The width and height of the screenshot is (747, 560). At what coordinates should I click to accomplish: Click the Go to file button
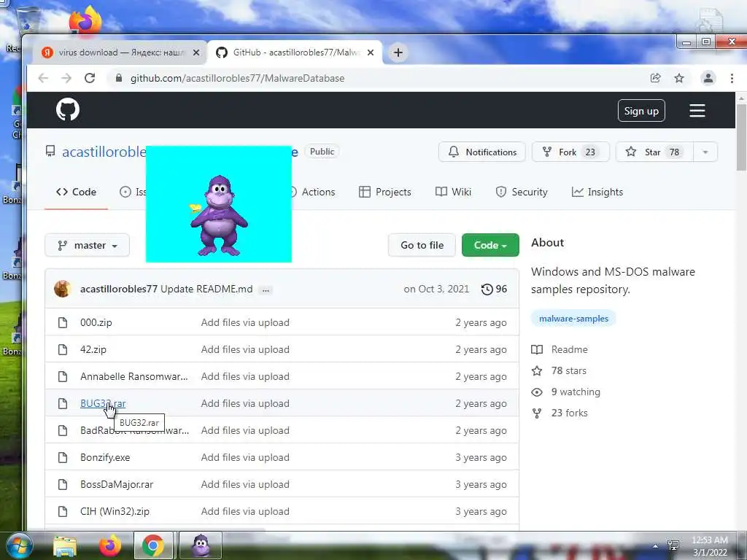422,245
